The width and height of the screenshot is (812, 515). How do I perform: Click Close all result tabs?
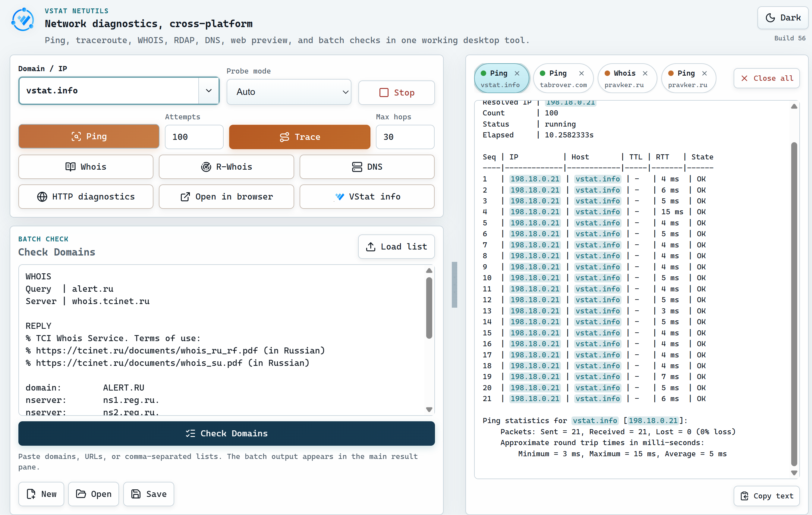coord(766,79)
